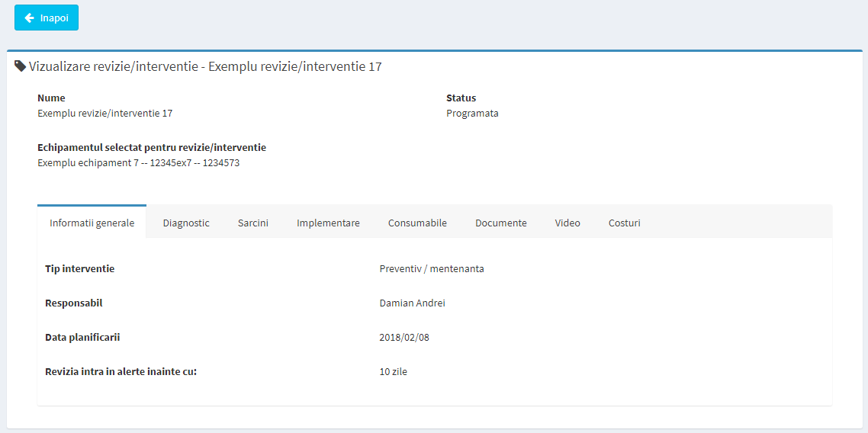Click the Echipamentul selectat pentru revizie/interventie label
This screenshot has height=433, width=868.
[x=152, y=148]
